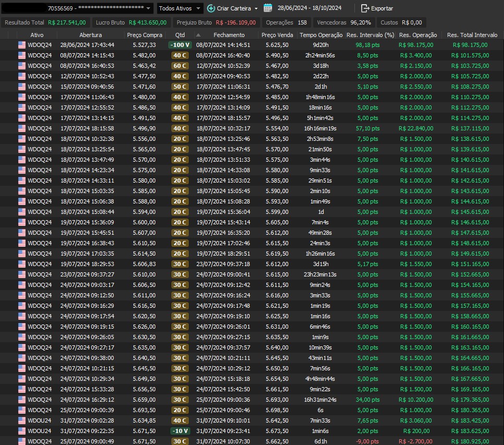Open the calendar date picker icon

[x=268, y=8]
